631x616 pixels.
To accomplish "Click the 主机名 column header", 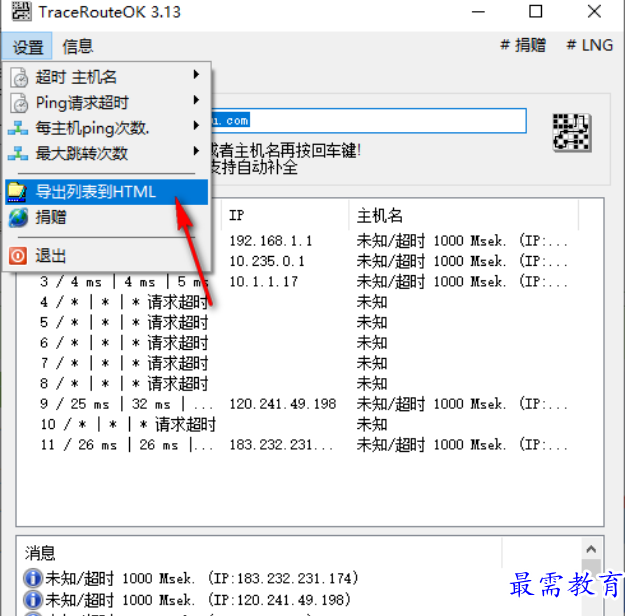I will (463, 215).
